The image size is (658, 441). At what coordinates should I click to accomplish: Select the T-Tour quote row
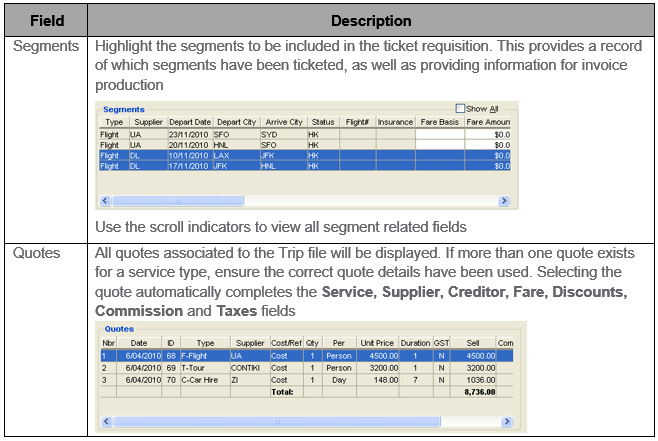click(307, 368)
